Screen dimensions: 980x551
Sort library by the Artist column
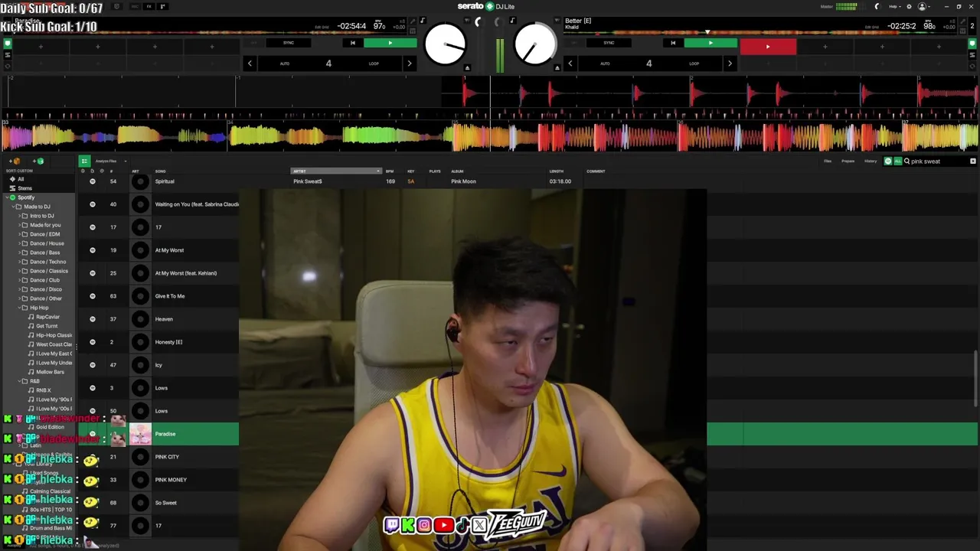335,171
